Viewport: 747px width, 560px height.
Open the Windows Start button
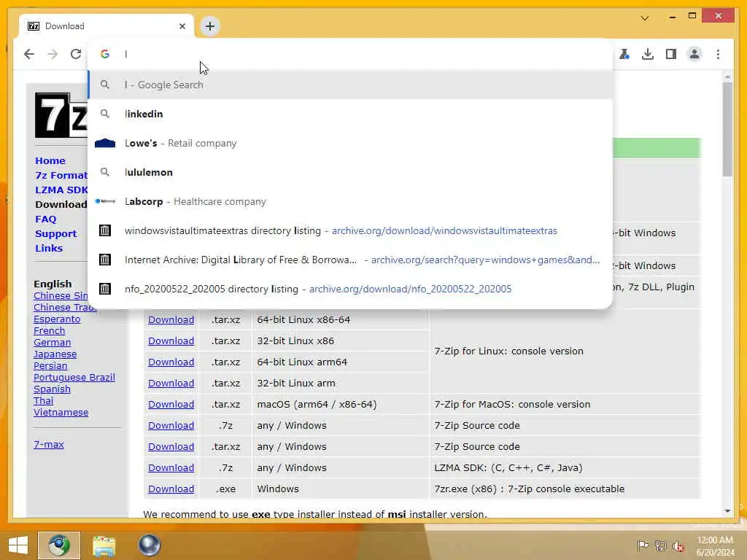click(18, 545)
